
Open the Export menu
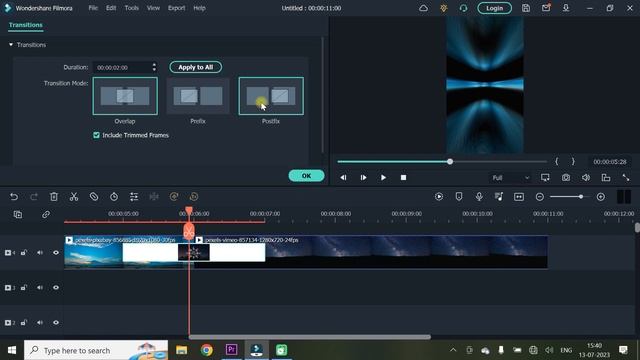point(176,8)
